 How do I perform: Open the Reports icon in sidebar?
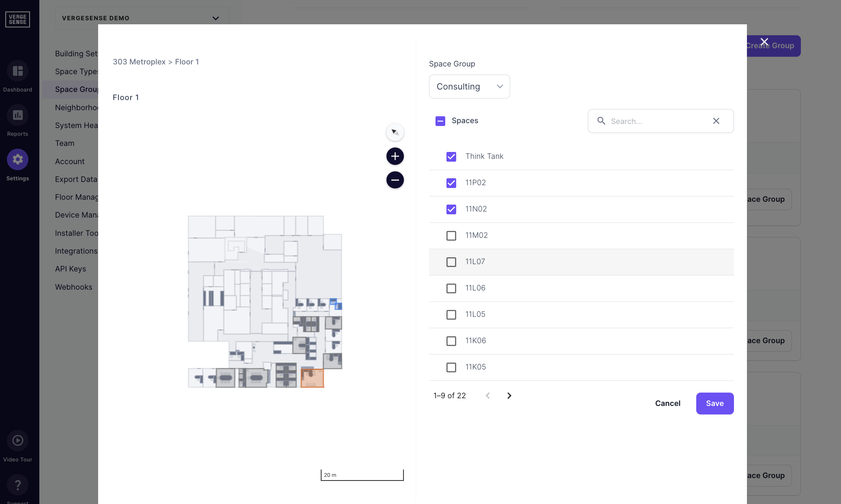tap(17, 115)
